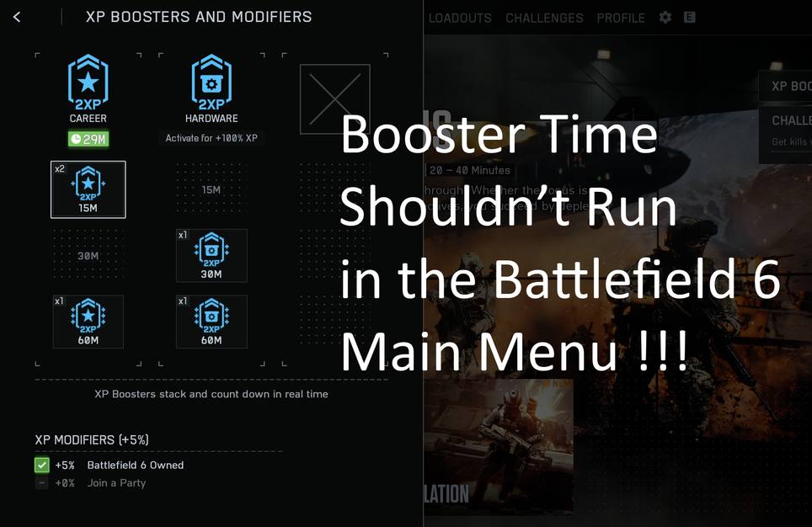Open the XP BOO panel button at right
This screenshot has height=527, width=812.
[786, 86]
